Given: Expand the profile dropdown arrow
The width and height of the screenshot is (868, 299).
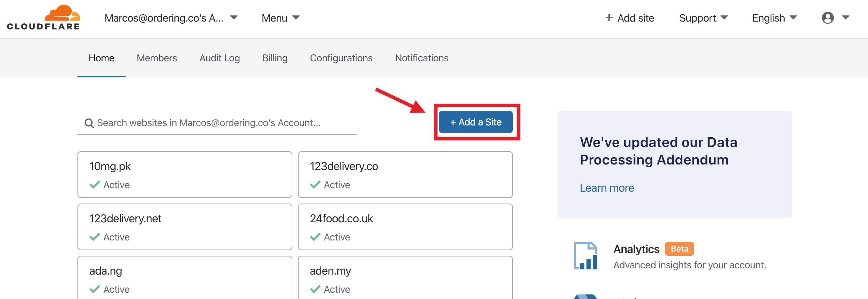Looking at the screenshot, I should (x=845, y=17).
